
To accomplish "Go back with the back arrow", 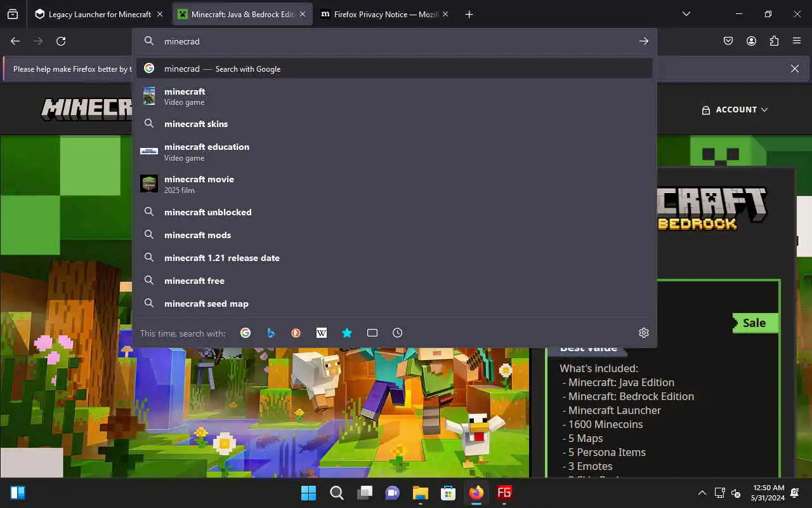I will pos(15,41).
